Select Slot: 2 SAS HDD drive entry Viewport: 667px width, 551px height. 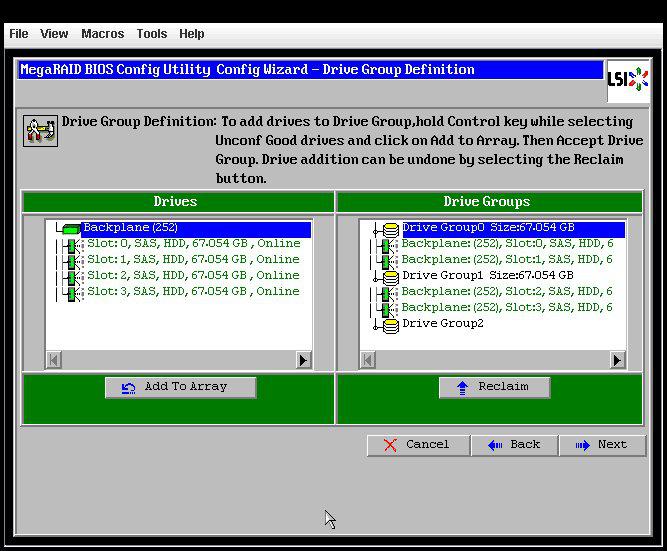coord(192,276)
